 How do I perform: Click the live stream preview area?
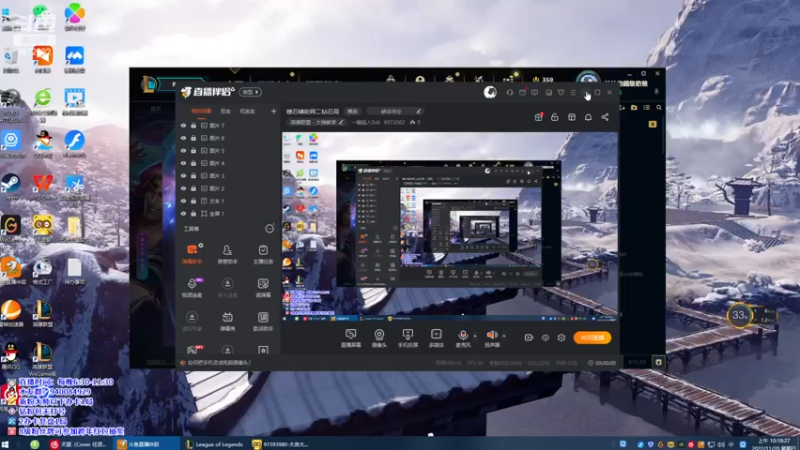[449, 227]
